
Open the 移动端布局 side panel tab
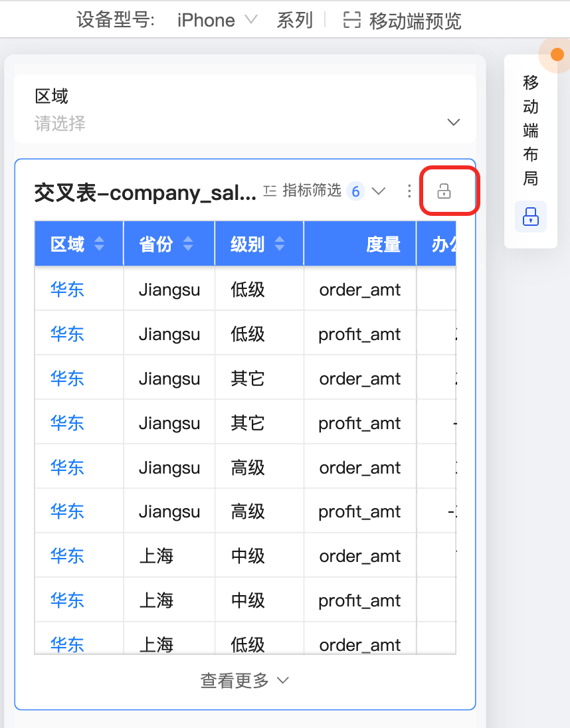[530, 130]
